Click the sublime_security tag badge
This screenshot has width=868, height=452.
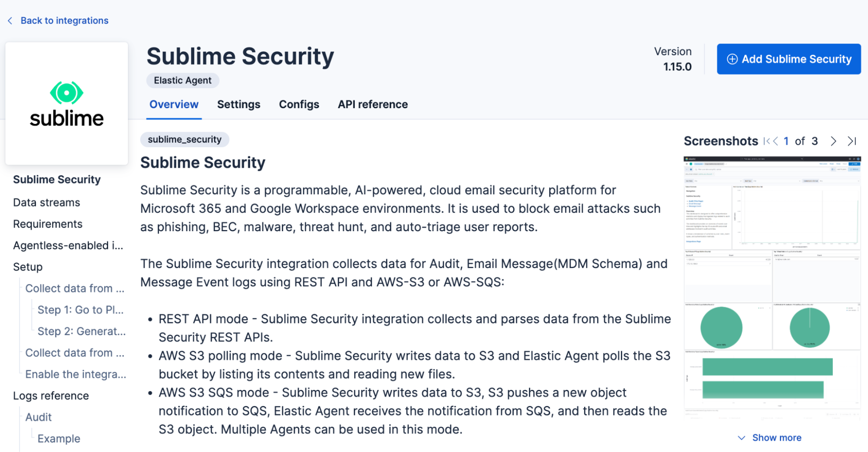[185, 140]
